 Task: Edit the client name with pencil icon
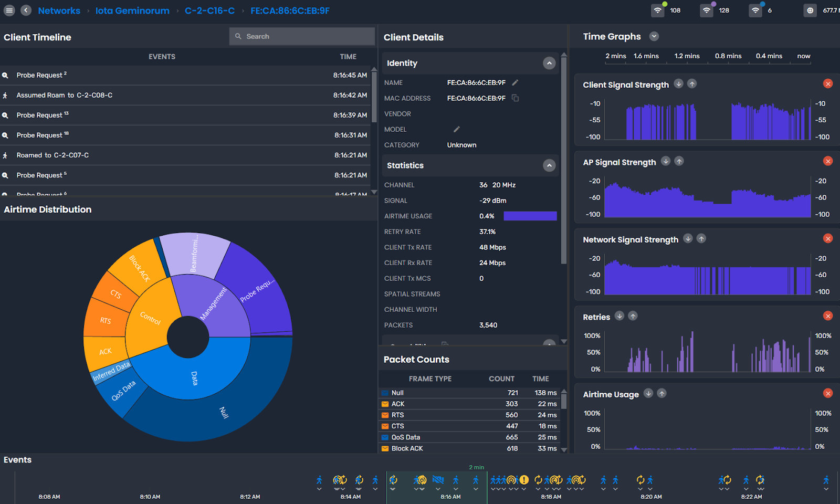515,82
